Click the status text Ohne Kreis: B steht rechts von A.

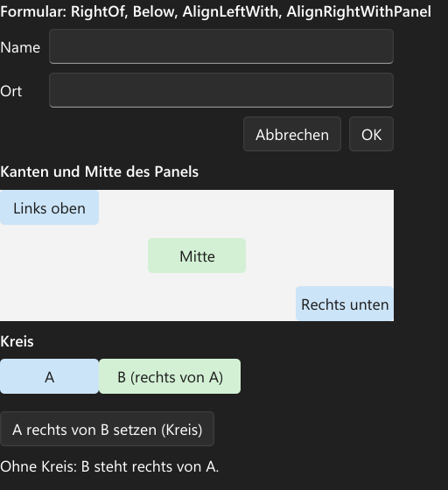pos(109,466)
